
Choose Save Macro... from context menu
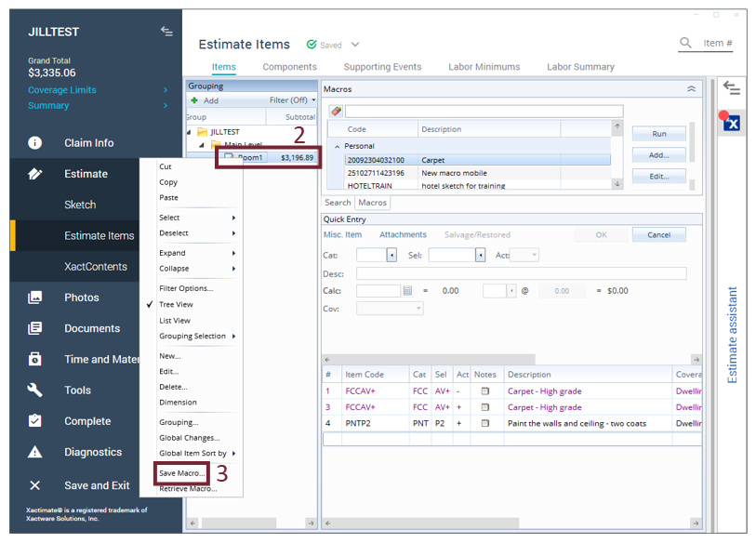pos(181,473)
